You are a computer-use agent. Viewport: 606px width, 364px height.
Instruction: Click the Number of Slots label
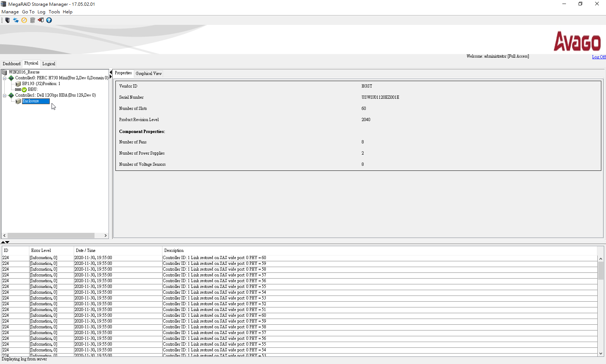(133, 108)
